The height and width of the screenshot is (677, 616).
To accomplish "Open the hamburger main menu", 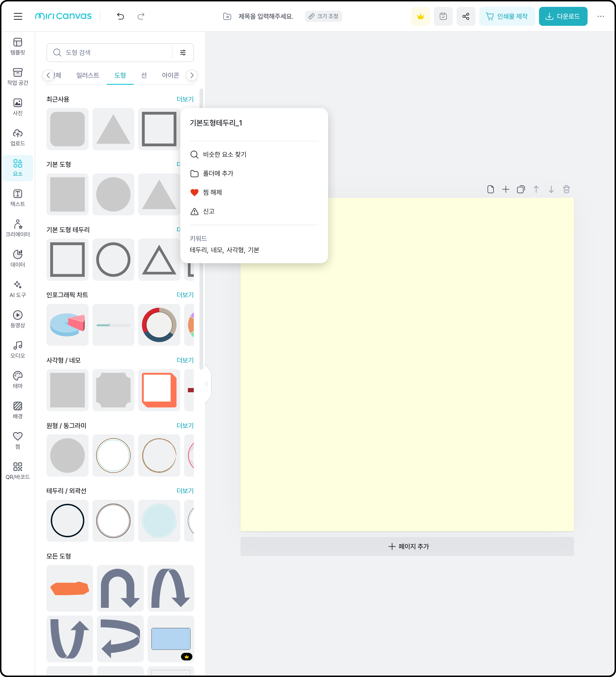I will 18,16.
